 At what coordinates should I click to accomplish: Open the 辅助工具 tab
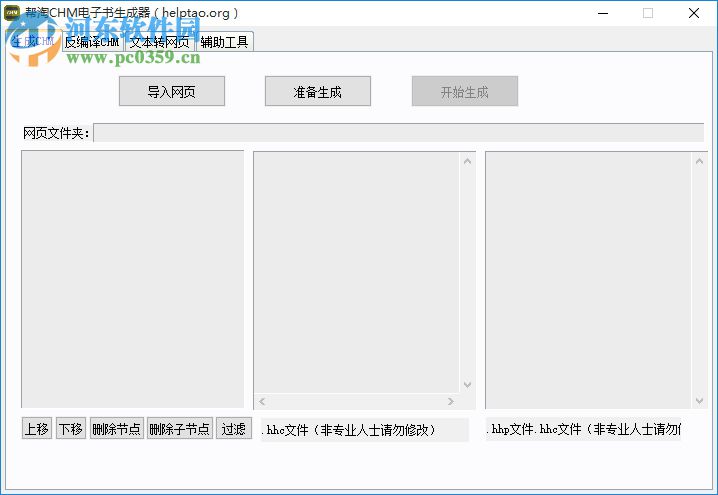point(224,42)
